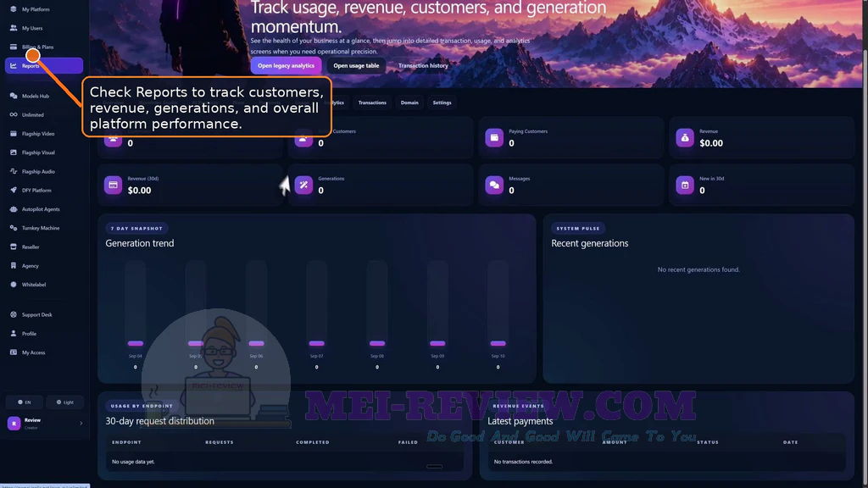Click the Review avatar icon
Screen dimensions: 868x488
tap(14, 424)
